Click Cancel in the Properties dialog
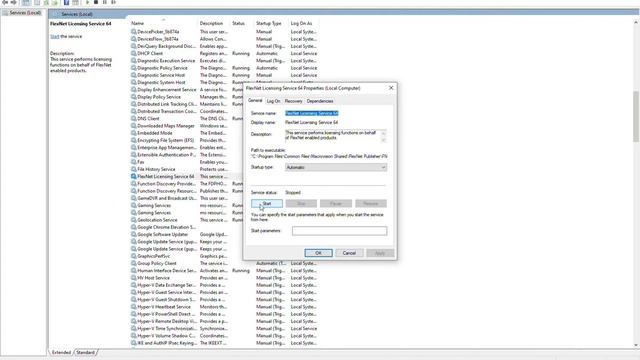Viewport: 640px width, 360px height. (349, 253)
